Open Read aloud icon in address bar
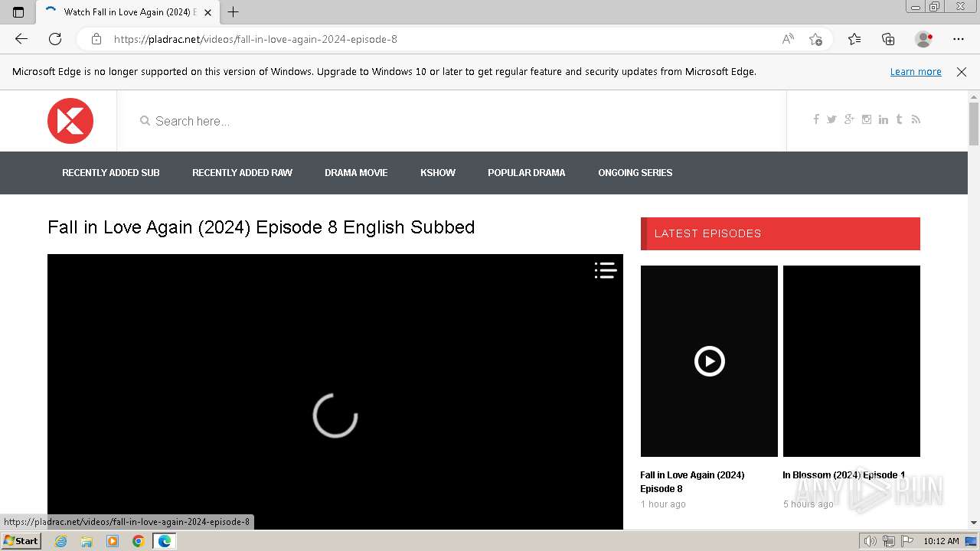The height and width of the screenshot is (551, 980). 788,39
